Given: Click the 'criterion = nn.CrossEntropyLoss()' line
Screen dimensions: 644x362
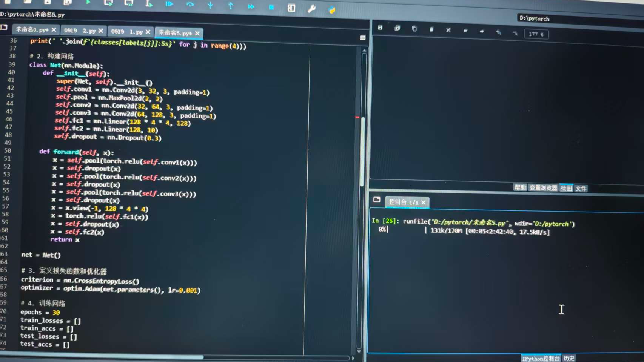Looking at the screenshot, I should (80, 280).
